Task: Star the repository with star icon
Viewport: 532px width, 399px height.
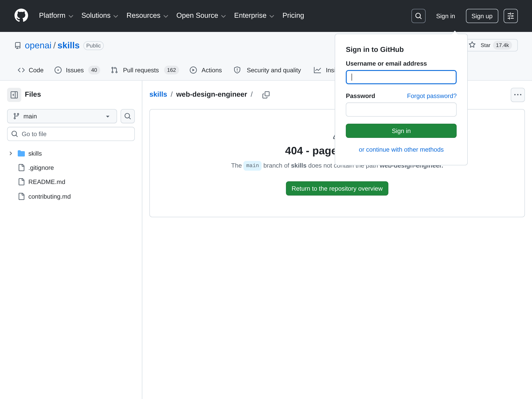Action: pos(472,45)
